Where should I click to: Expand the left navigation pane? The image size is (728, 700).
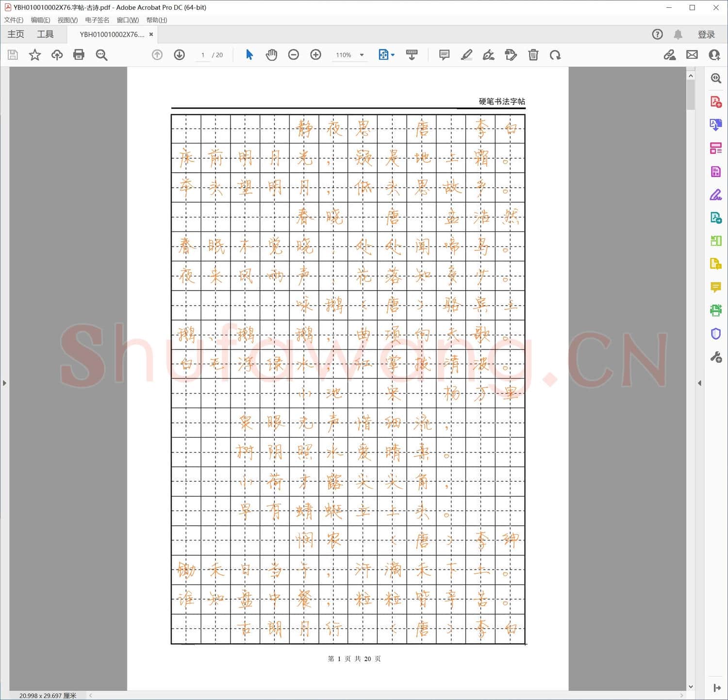coord(4,383)
